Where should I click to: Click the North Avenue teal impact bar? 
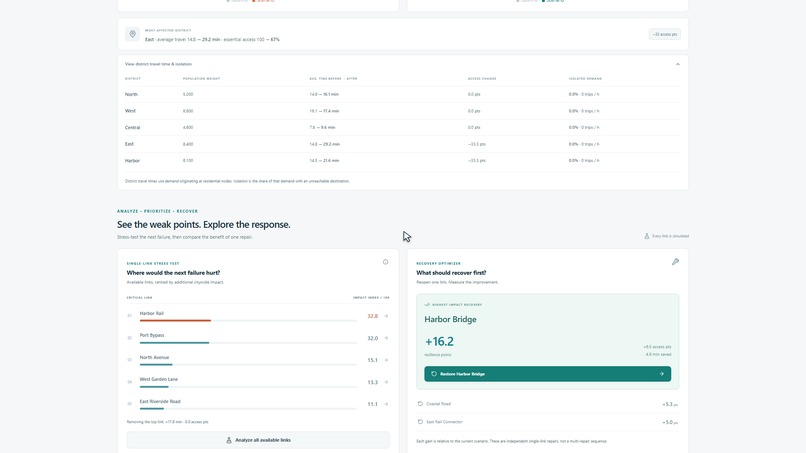point(156,365)
